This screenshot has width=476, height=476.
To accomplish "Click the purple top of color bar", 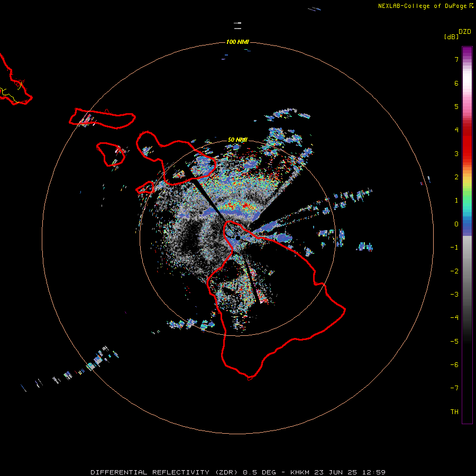I will click(467, 52).
